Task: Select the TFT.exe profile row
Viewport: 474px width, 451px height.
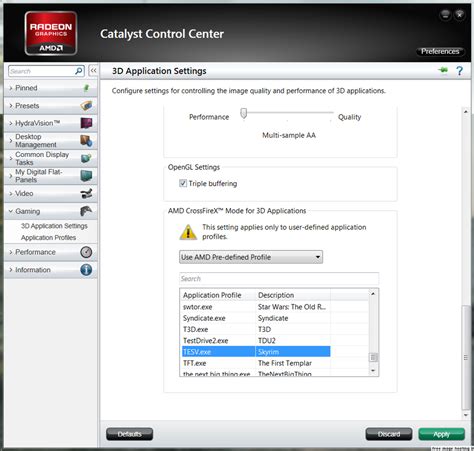Action: 256,363
